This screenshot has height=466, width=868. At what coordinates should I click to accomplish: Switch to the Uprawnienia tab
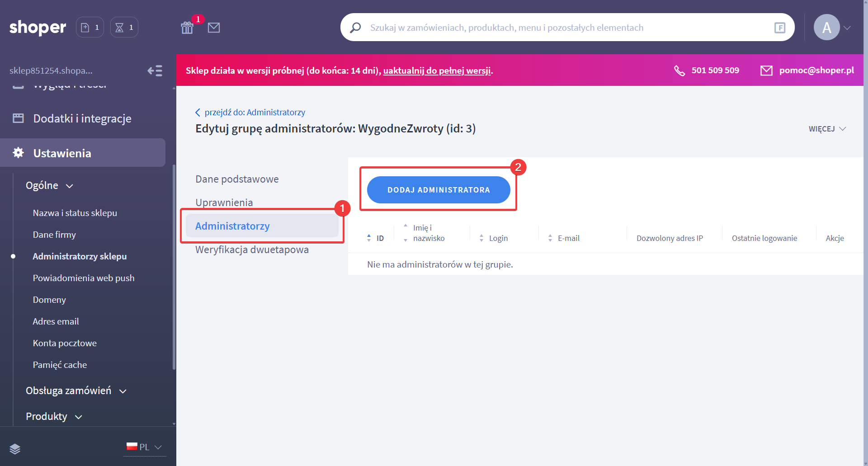(x=224, y=202)
